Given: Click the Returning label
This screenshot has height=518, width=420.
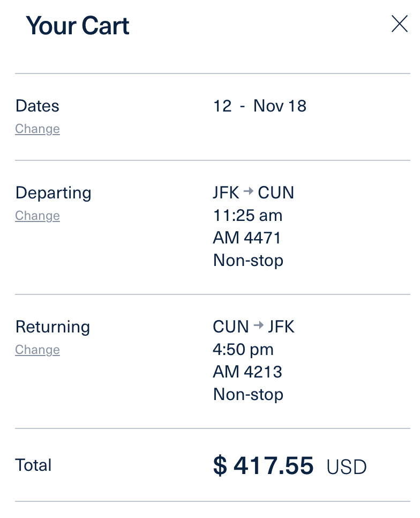Looking at the screenshot, I should (52, 327).
